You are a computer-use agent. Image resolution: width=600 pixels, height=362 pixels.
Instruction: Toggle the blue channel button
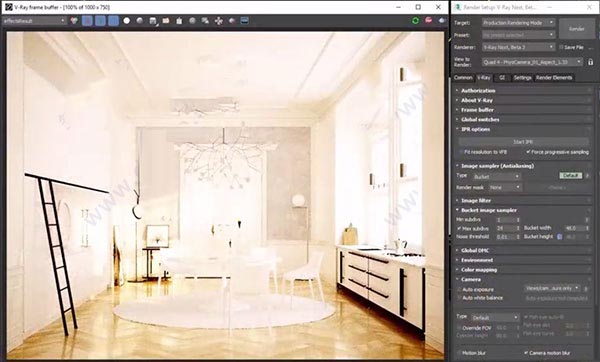click(113, 21)
